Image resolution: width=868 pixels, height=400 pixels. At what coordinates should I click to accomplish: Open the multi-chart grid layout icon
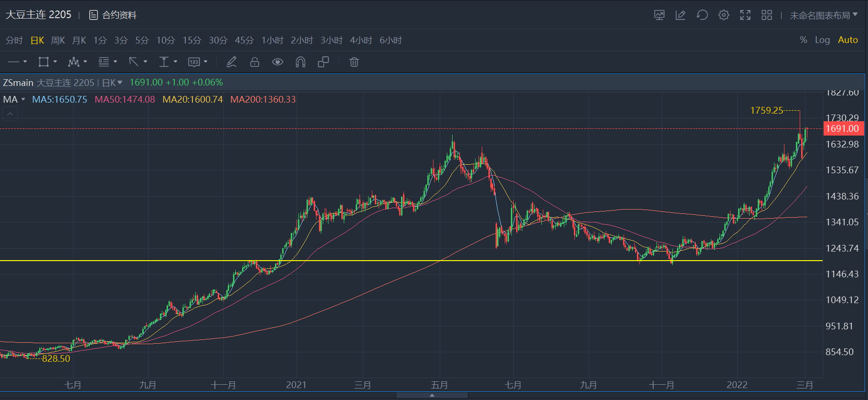(766, 15)
